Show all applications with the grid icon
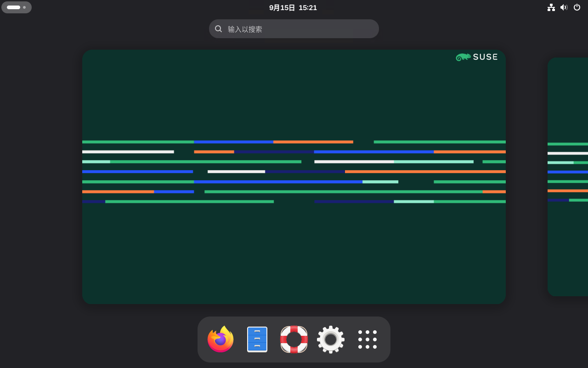This screenshot has width=588, height=368. click(367, 339)
